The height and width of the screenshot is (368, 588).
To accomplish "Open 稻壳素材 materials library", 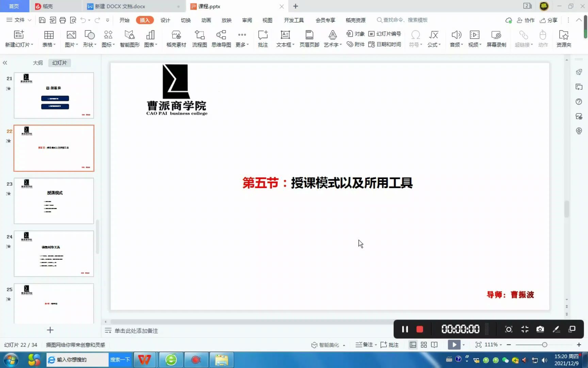I will click(176, 38).
